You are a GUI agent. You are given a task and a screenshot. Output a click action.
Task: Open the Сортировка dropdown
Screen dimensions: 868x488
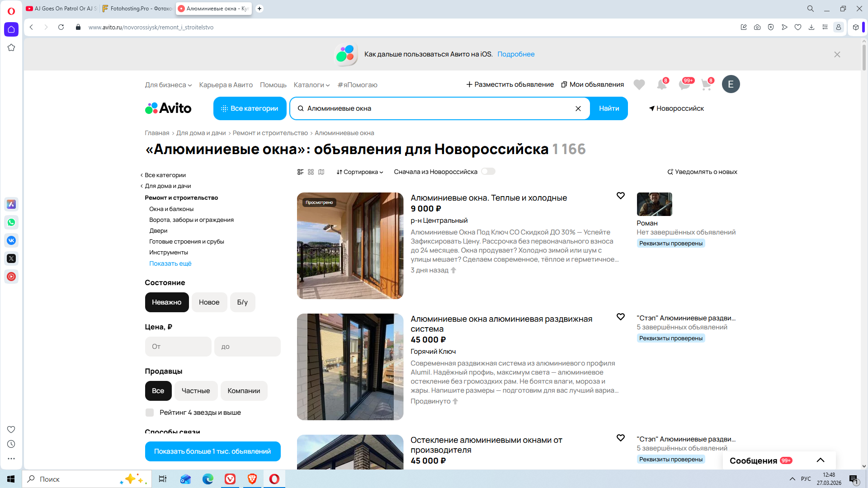(x=360, y=172)
